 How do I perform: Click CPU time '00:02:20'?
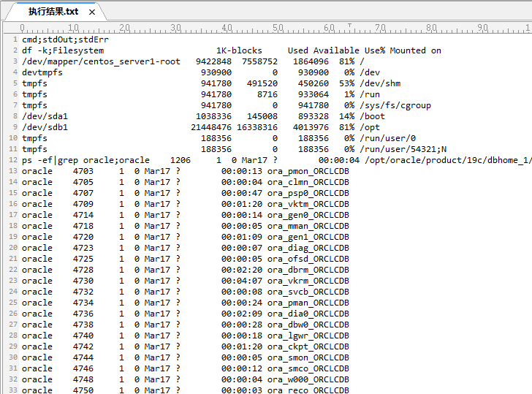pyautogui.click(x=242, y=270)
